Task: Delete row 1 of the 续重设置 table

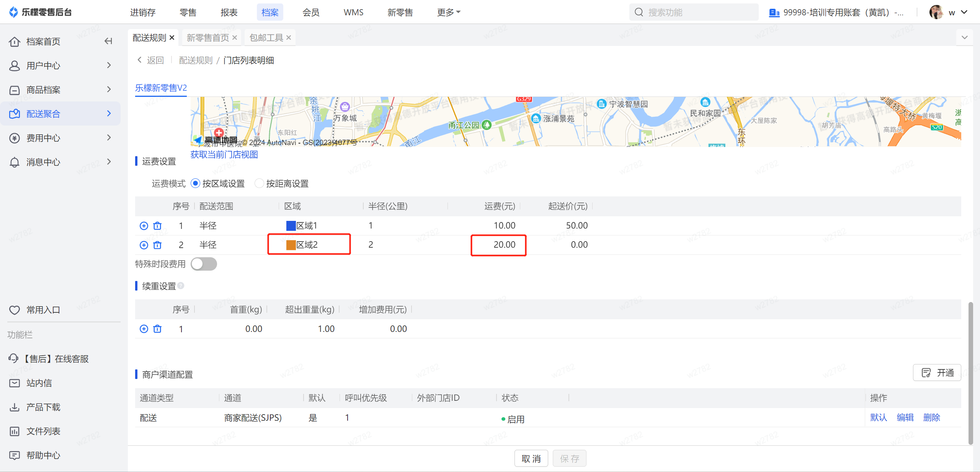Action: [157, 329]
